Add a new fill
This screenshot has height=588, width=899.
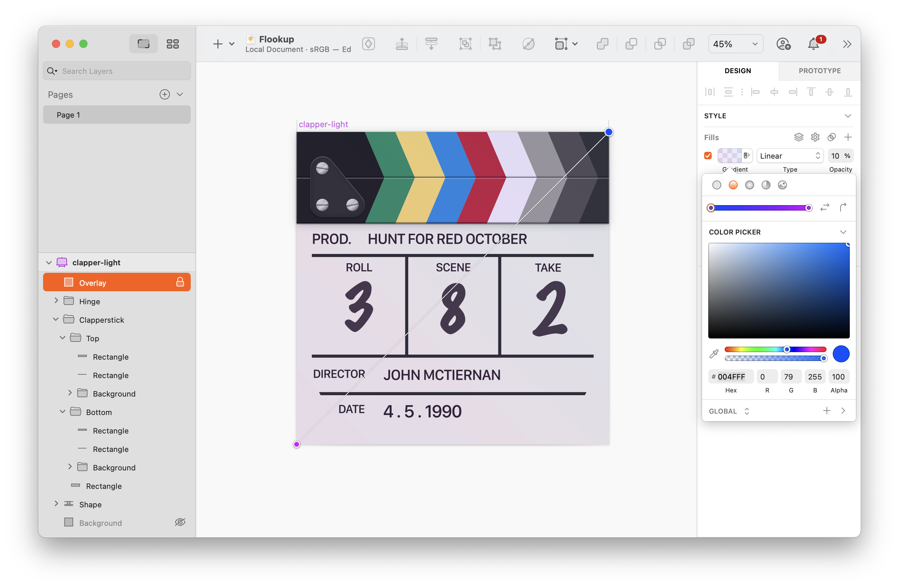pyautogui.click(x=848, y=137)
